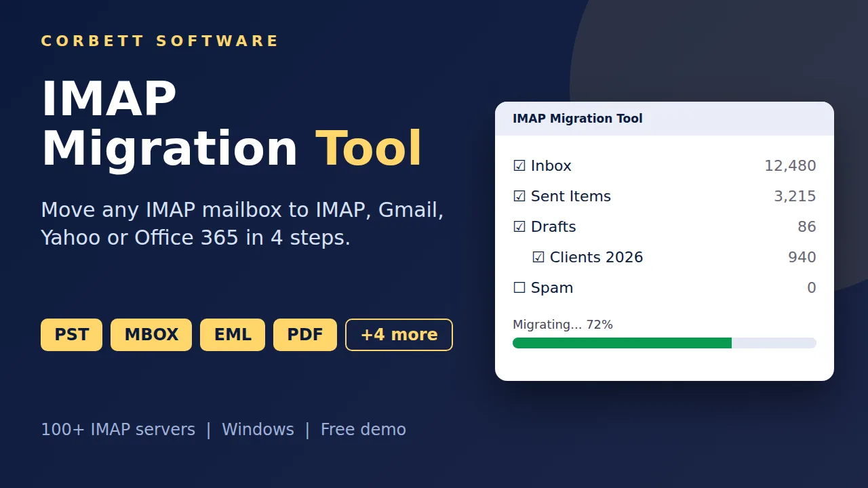The width and height of the screenshot is (868, 488).
Task: Pick the EML format badge
Action: point(233,335)
